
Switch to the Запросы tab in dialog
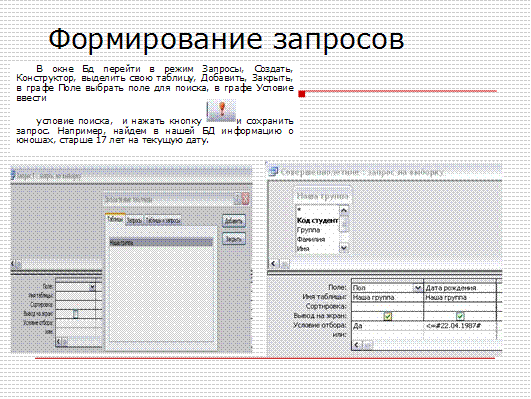[x=134, y=221]
